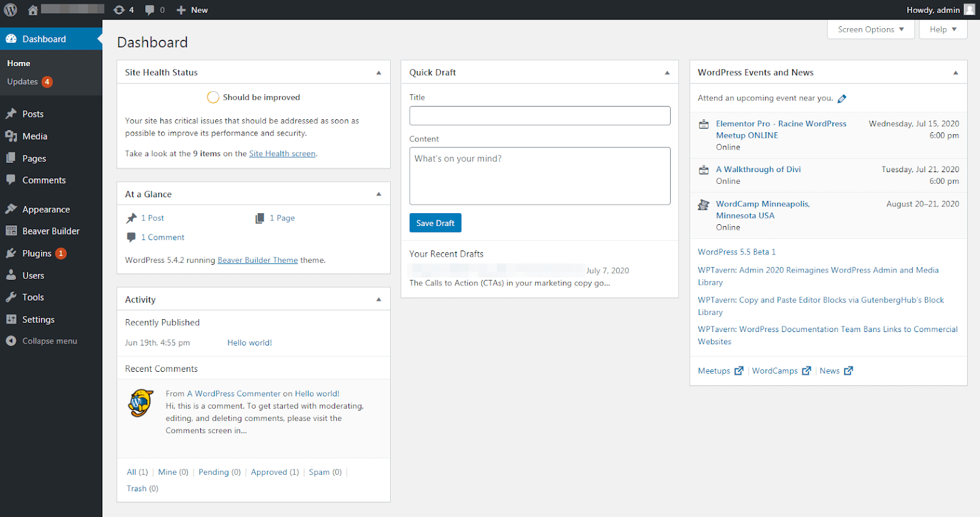Viewport: 980px width, 517px height.
Task: Expand the Help dropdown tab
Action: (x=943, y=29)
